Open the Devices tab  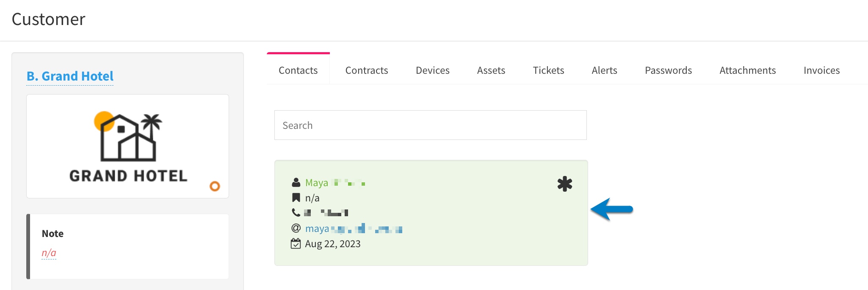(433, 70)
